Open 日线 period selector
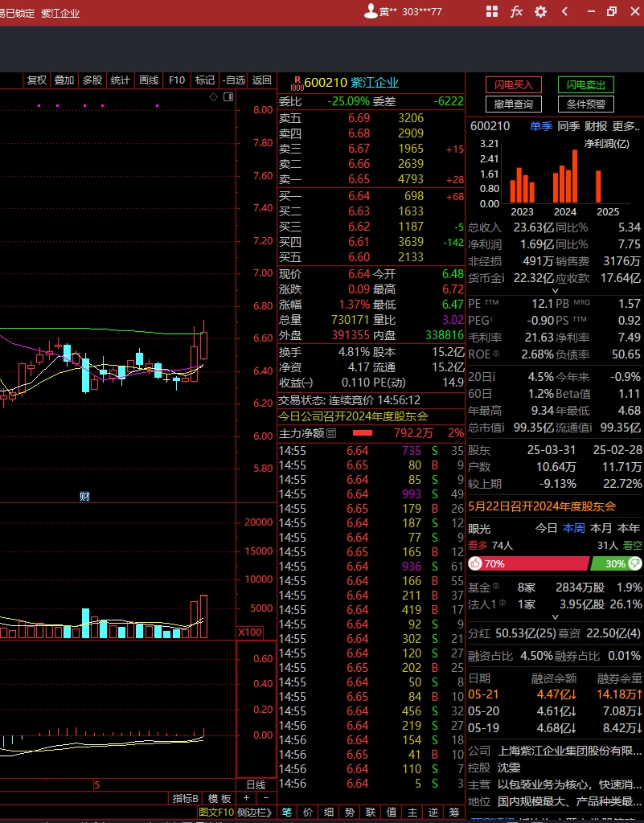644x823 pixels. click(256, 784)
